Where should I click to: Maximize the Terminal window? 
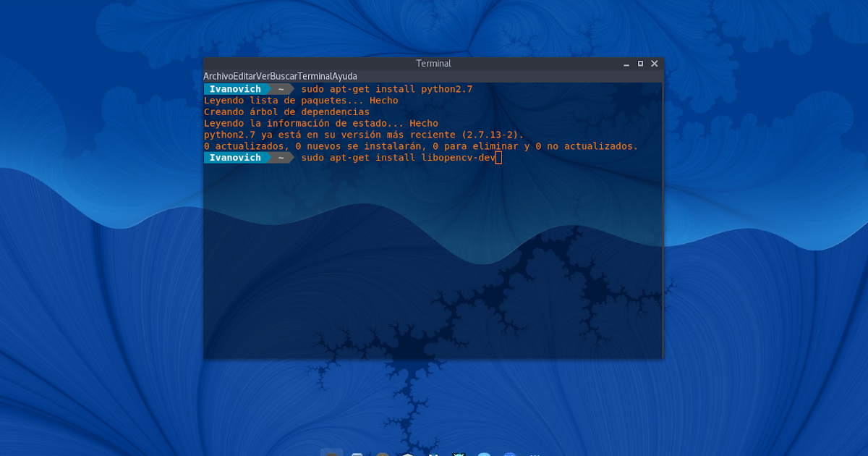[639, 63]
